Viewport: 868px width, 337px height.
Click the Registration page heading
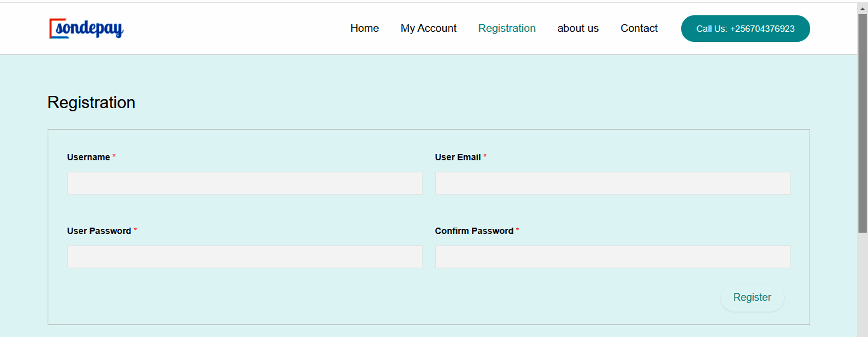click(92, 103)
